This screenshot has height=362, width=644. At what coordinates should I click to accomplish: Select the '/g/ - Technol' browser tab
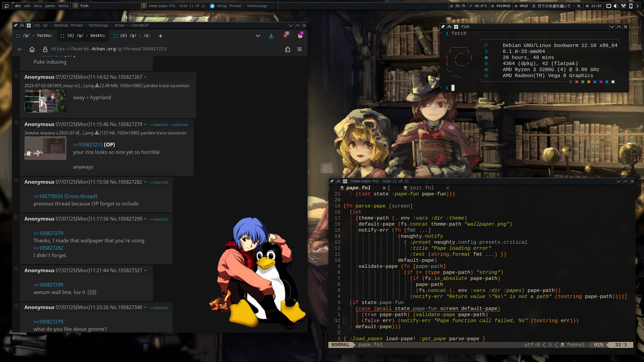34,36
